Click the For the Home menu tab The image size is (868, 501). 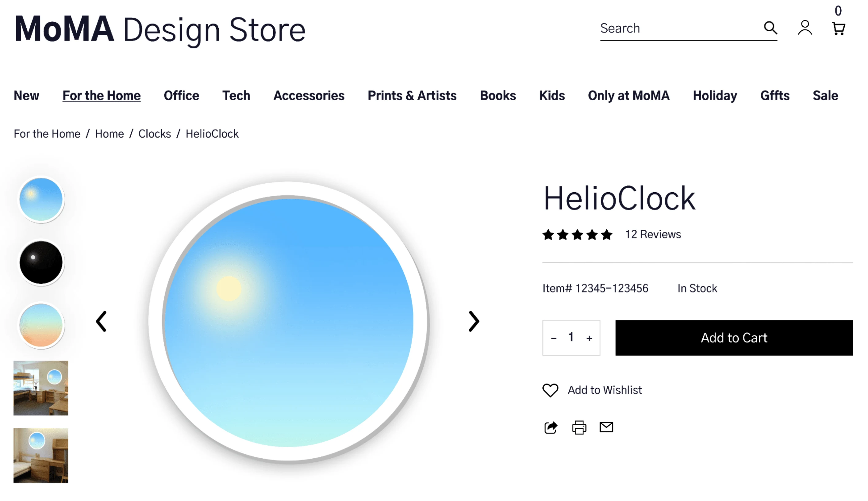(x=102, y=95)
